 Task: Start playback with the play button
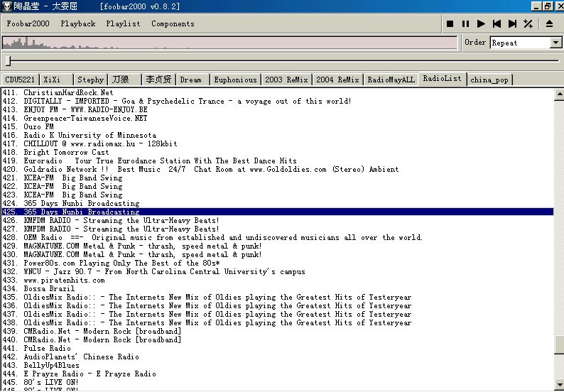pos(481,23)
